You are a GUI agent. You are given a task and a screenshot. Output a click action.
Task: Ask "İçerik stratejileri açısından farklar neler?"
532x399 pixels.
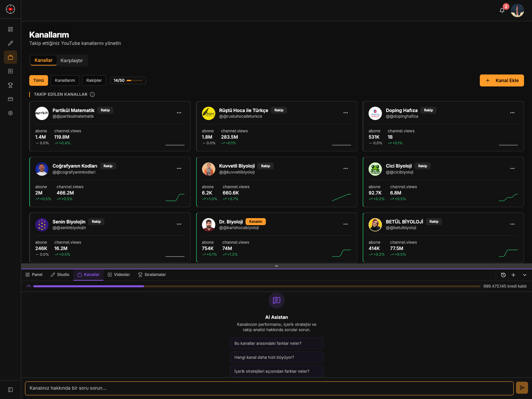tap(277, 371)
